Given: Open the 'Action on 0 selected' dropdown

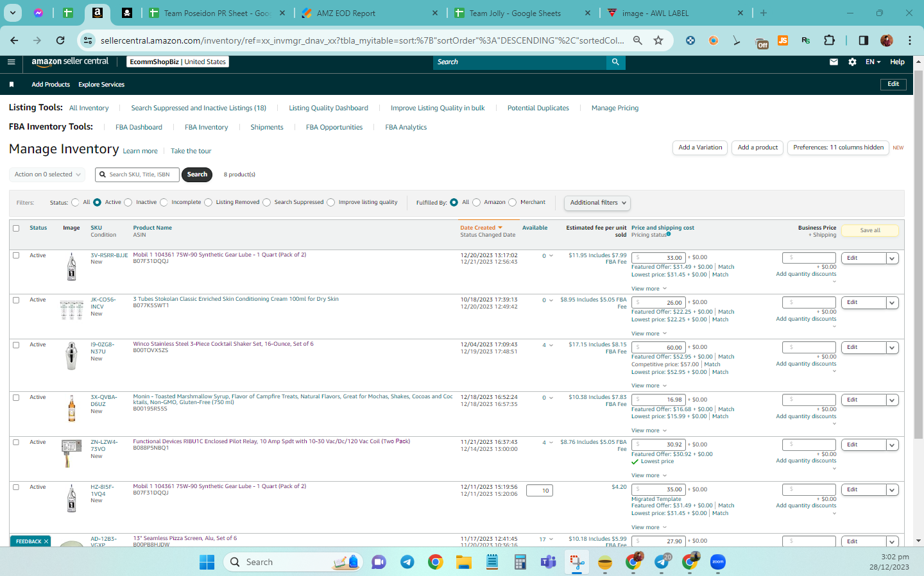Looking at the screenshot, I should [47, 174].
